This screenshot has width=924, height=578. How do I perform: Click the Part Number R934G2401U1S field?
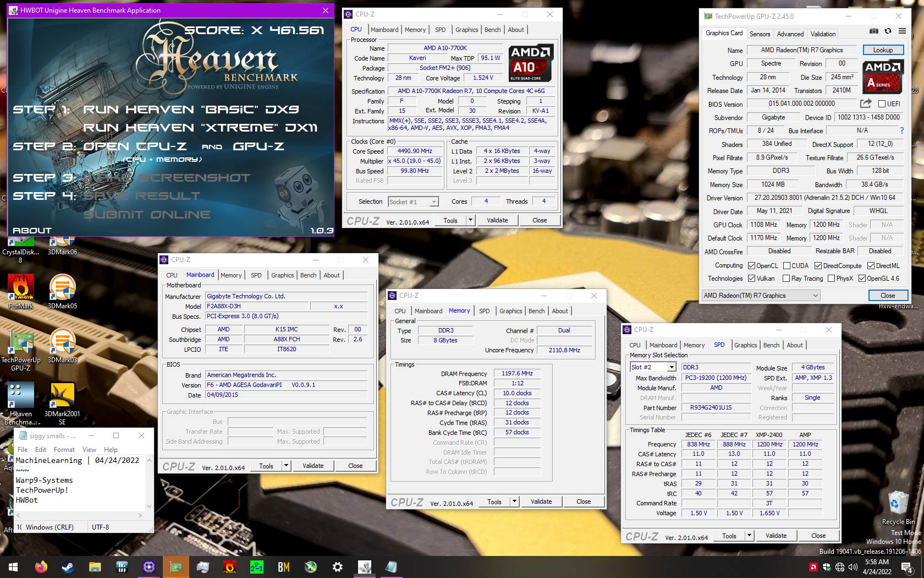tap(716, 408)
